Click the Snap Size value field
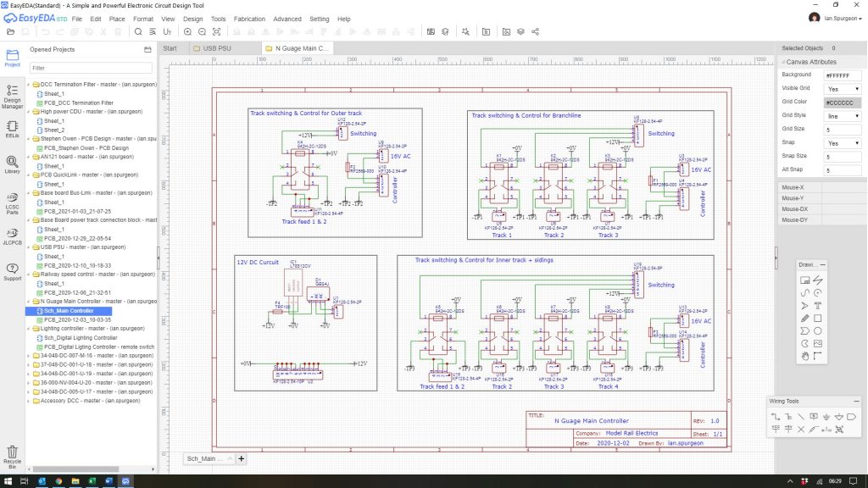This screenshot has height=488, width=868. point(843,157)
